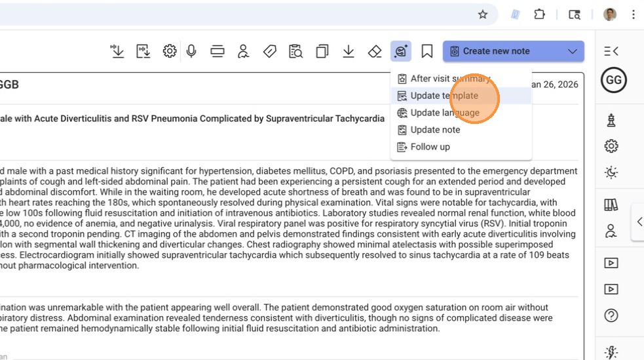Screen dimensions: 644x360
Task: Copy note with the duplicate pages icon
Action: point(322,51)
